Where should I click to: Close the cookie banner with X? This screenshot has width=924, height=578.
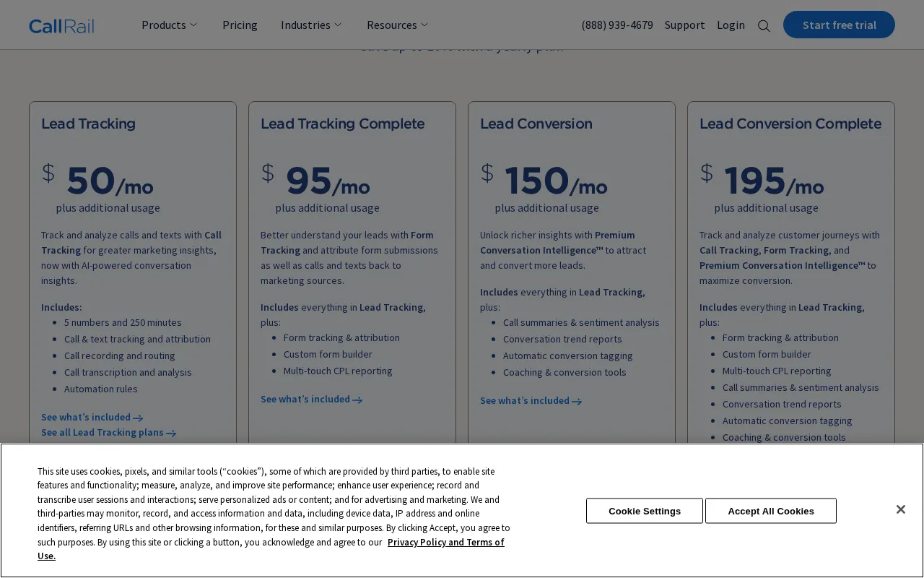coord(900,509)
